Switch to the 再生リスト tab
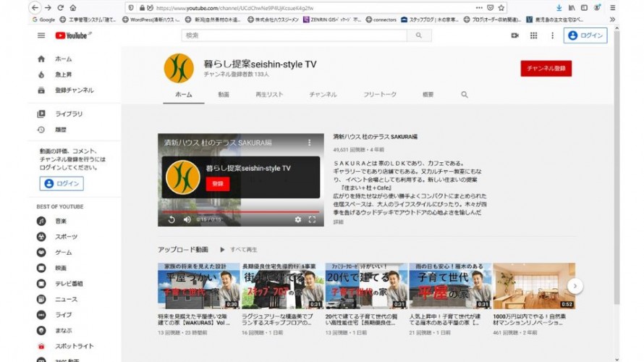 pos(269,95)
